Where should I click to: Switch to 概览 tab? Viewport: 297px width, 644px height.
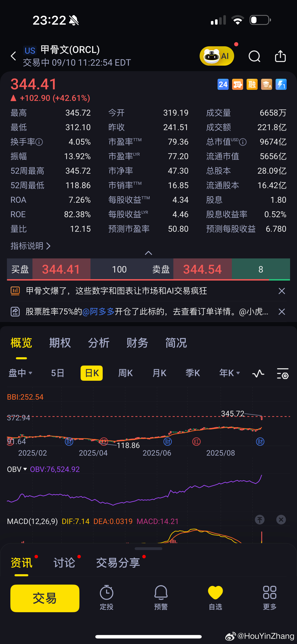tap(21, 343)
